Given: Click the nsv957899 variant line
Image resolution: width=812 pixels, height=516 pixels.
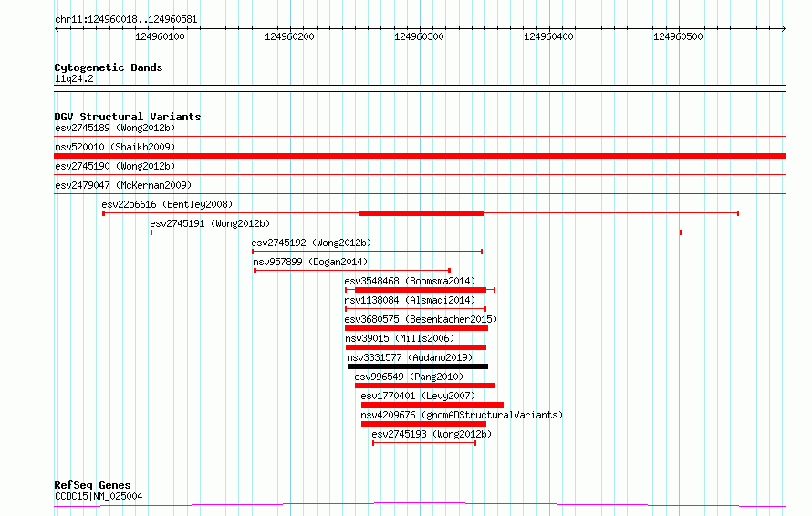Looking at the screenshot, I should click(x=352, y=271).
